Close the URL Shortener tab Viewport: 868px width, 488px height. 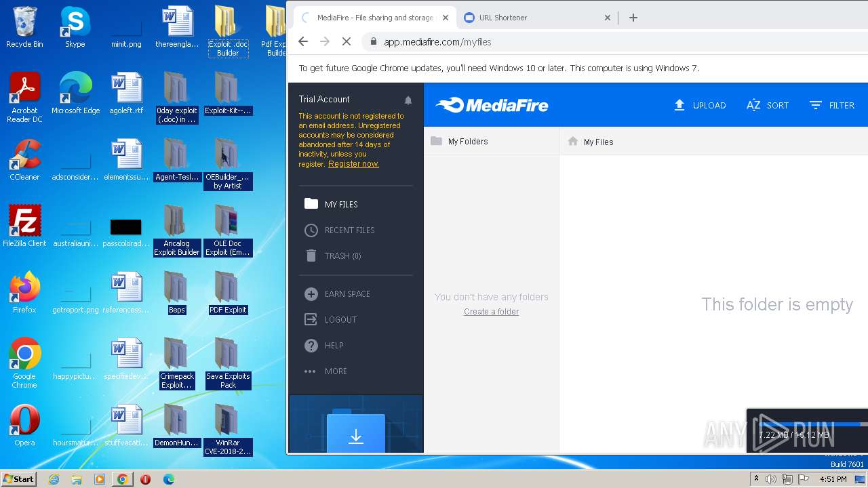tap(607, 18)
